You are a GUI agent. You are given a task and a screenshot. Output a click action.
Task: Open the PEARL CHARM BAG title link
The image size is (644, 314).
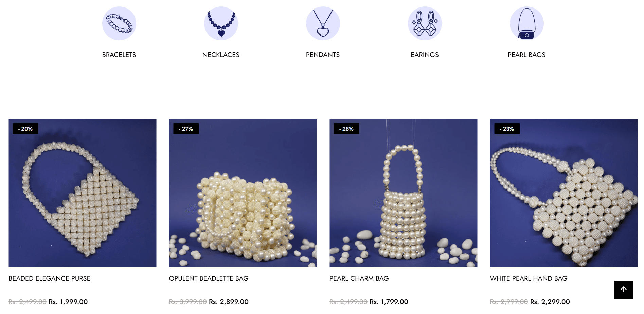[359, 278]
